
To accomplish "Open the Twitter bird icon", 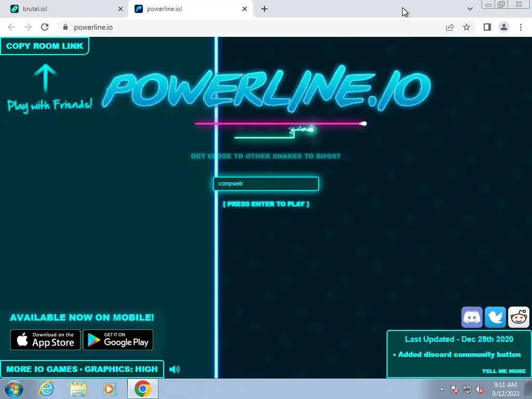I will click(495, 317).
